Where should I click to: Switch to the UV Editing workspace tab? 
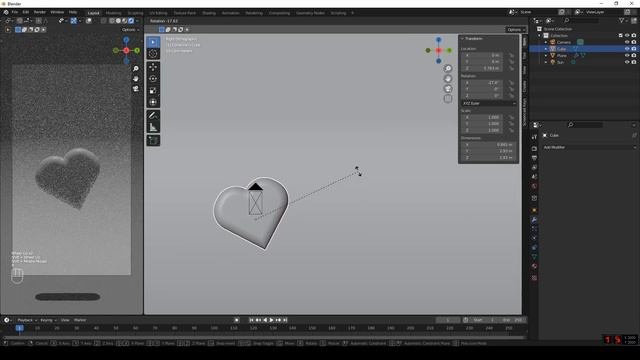[x=158, y=13]
